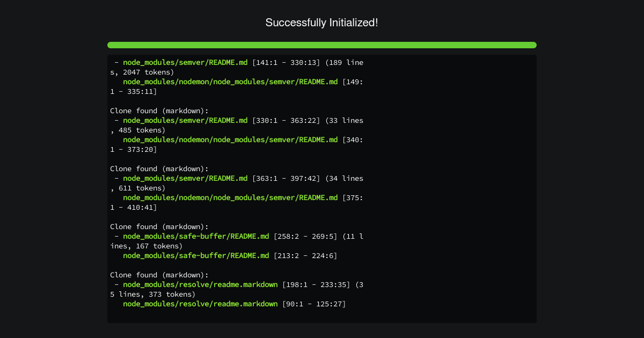Open semver README.md link at lines 141-330

185,62
